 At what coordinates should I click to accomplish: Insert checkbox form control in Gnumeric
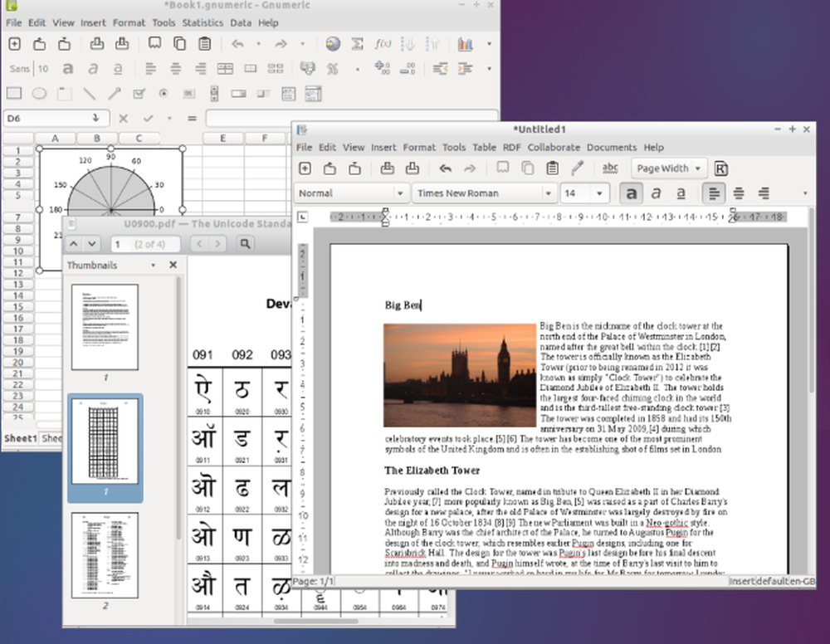click(x=139, y=94)
